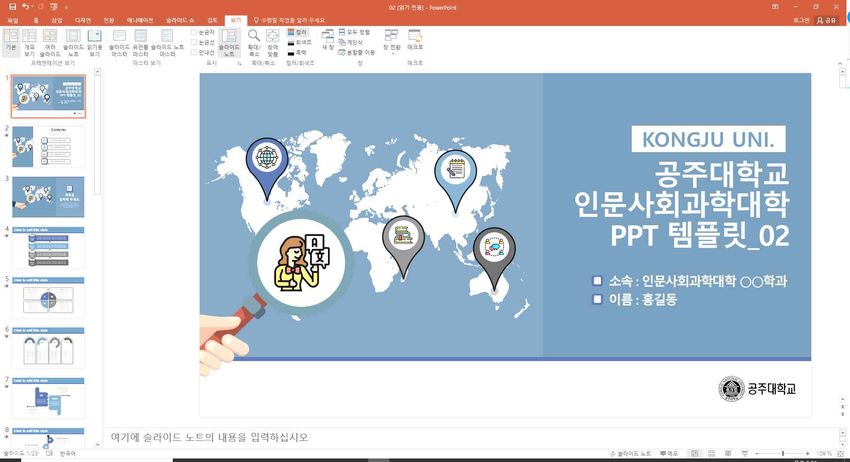Click Start From Beginning icon in Quick Access
850x462 pixels.
[x=54, y=7]
